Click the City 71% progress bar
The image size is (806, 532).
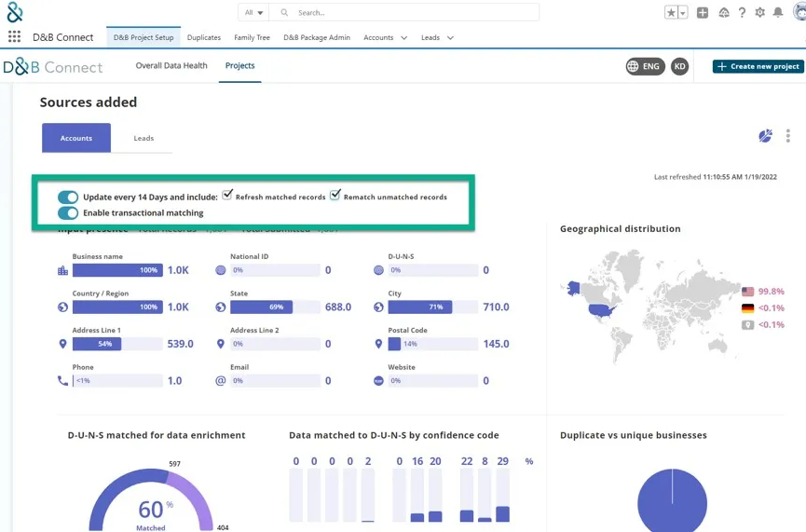[432, 307]
